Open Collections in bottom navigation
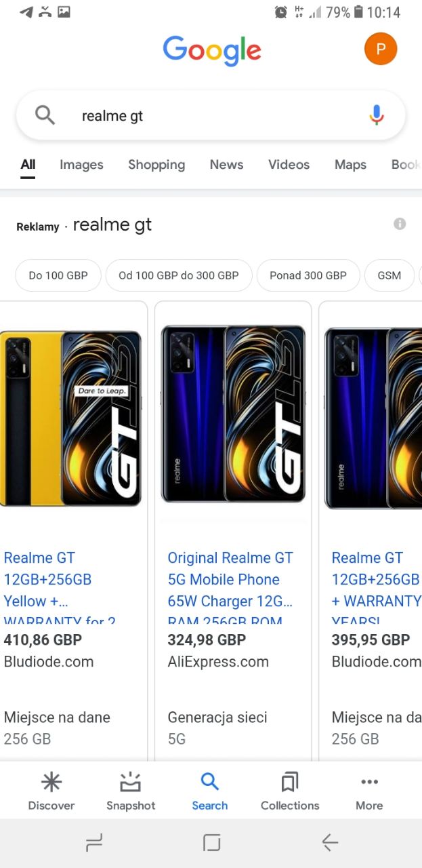 pos(290,791)
